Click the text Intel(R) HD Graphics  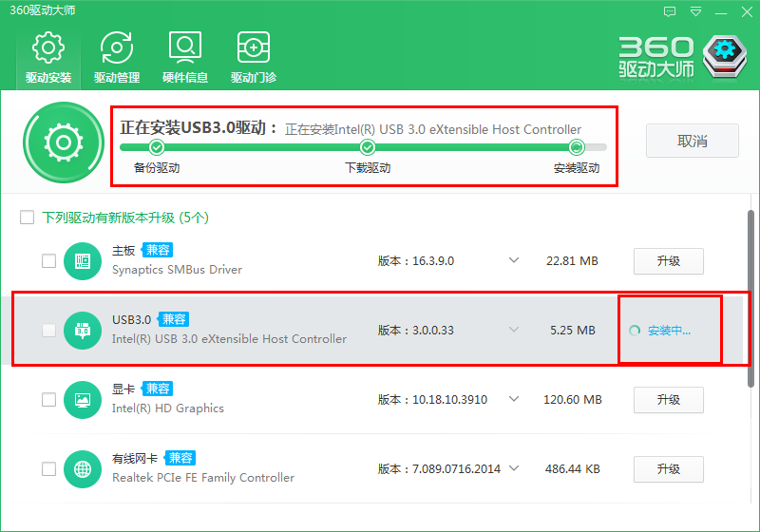click(168, 408)
